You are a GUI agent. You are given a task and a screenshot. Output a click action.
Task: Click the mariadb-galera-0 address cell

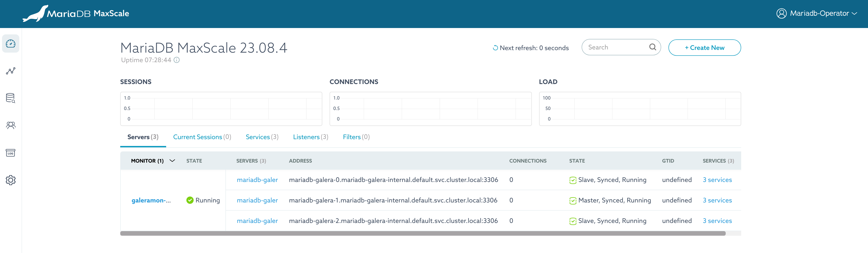coord(394,180)
